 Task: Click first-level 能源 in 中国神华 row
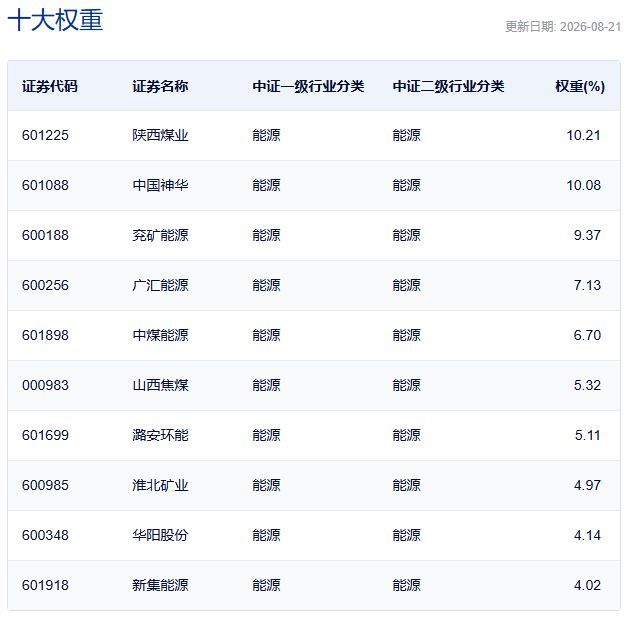click(266, 185)
